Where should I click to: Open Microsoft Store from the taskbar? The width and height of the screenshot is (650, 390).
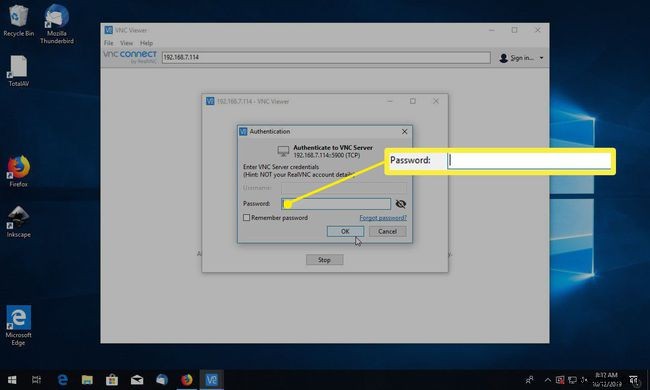pyautogui.click(x=112, y=380)
